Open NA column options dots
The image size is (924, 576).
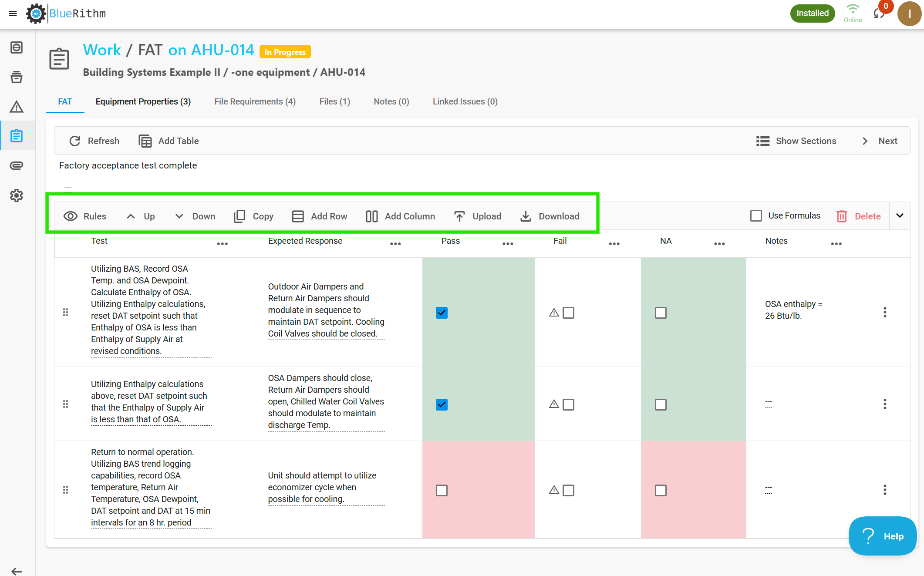[719, 244]
